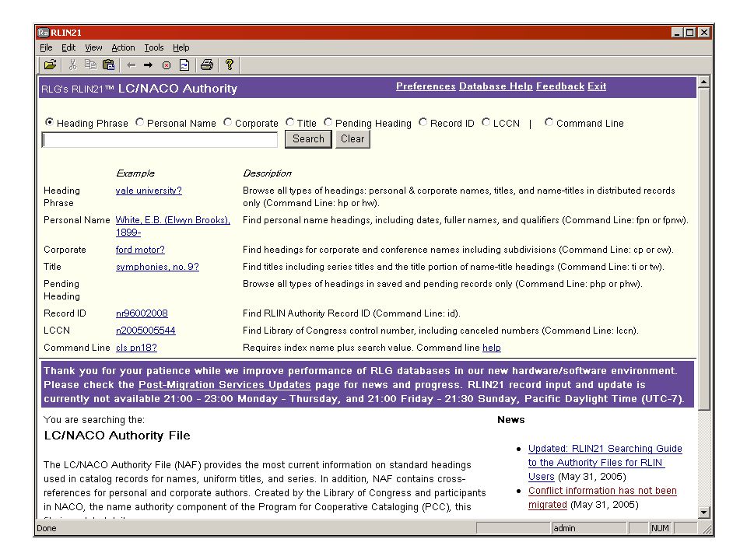Open the Database Help link
The height and width of the screenshot is (560, 747).
[x=496, y=86]
